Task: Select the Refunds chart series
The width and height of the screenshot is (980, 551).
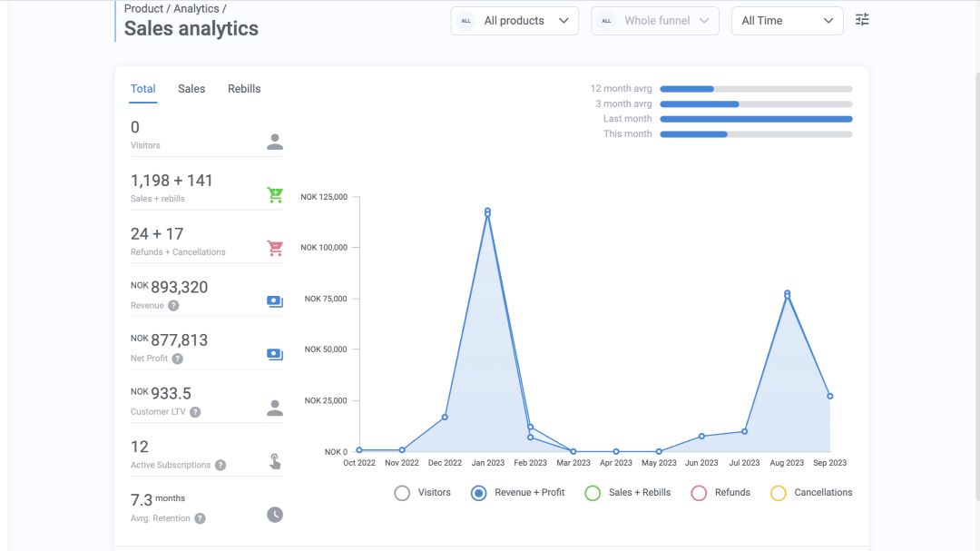Action: coord(699,493)
